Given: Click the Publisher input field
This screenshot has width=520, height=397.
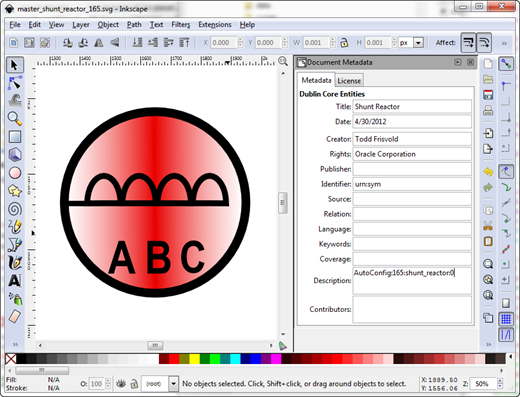Looking at the screenshot, I should click(412, 169).
